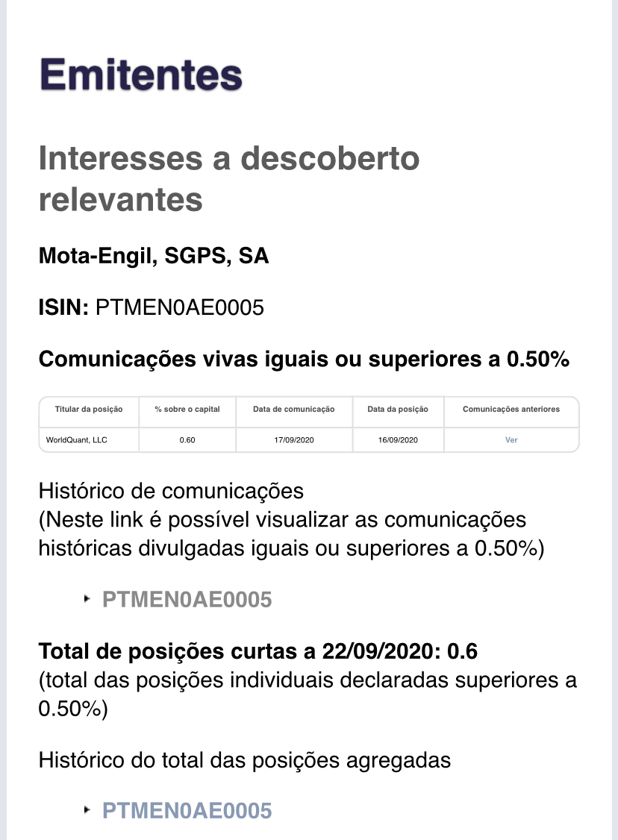Select the Comunicações anteriores column header
The width and height of the screenshot is (618, 840).
click(x=511, y=410)
